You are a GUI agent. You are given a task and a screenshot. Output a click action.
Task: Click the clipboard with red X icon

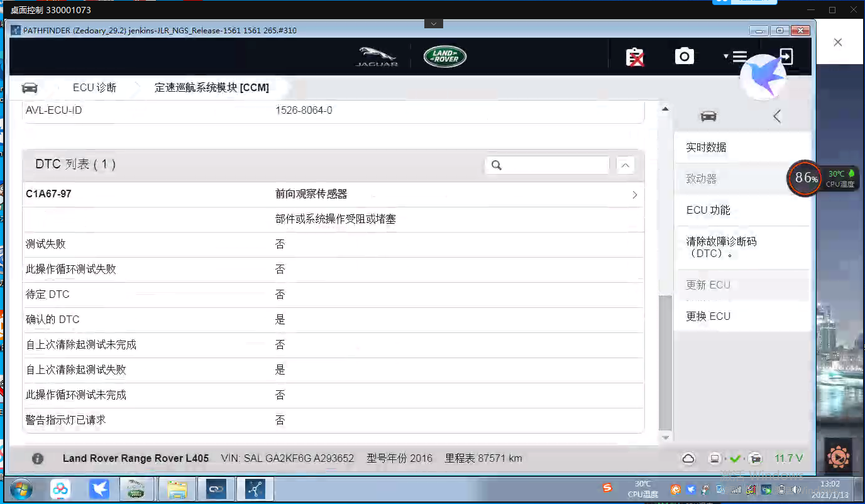point(636,57)
